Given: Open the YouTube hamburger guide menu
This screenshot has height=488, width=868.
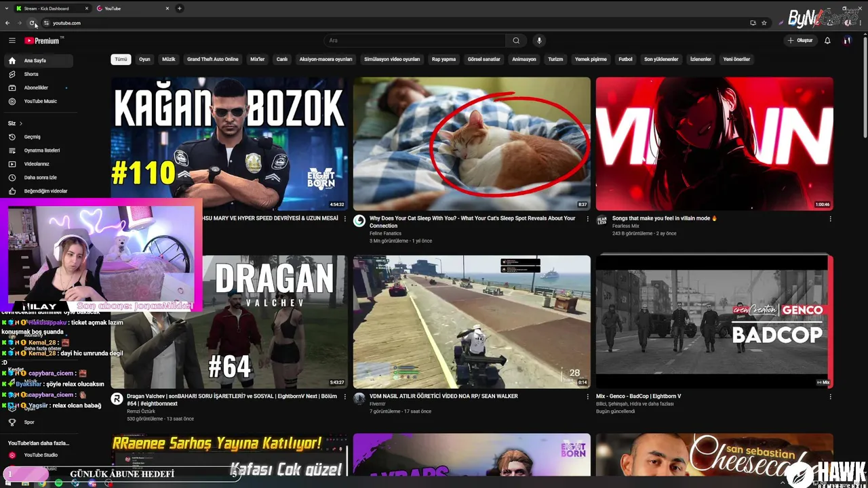Looking at the screenshot, I should [12, 41].
